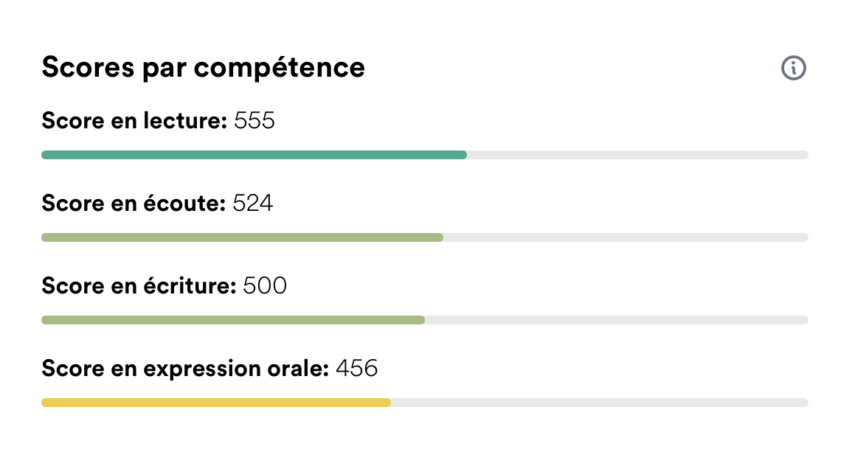The image size is (855, 452).
Task: Click the green filled écriture progress bar
Action: [x=232, y=320]
